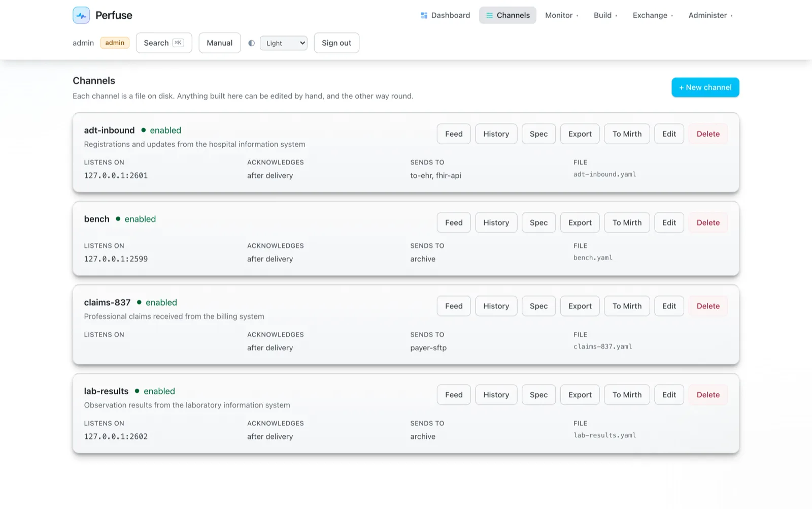
Task: Click the ⌘K shortcut badge in Search
Action: 178,43
